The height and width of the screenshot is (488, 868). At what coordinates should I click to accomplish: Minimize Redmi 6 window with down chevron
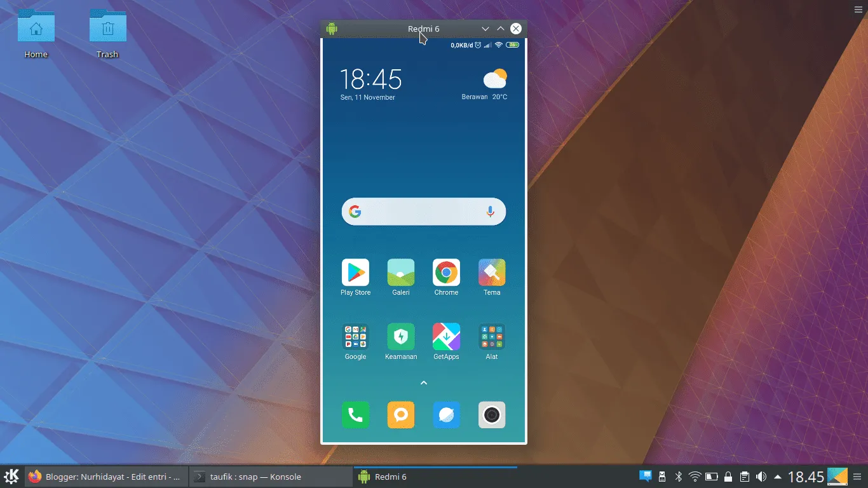click(485, 29)
